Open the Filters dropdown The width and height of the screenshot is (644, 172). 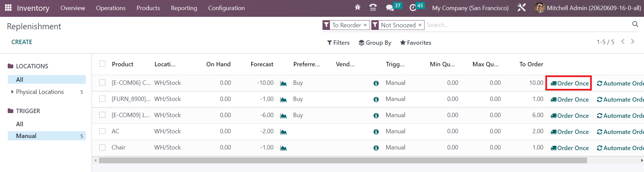[x=338, y=43]
